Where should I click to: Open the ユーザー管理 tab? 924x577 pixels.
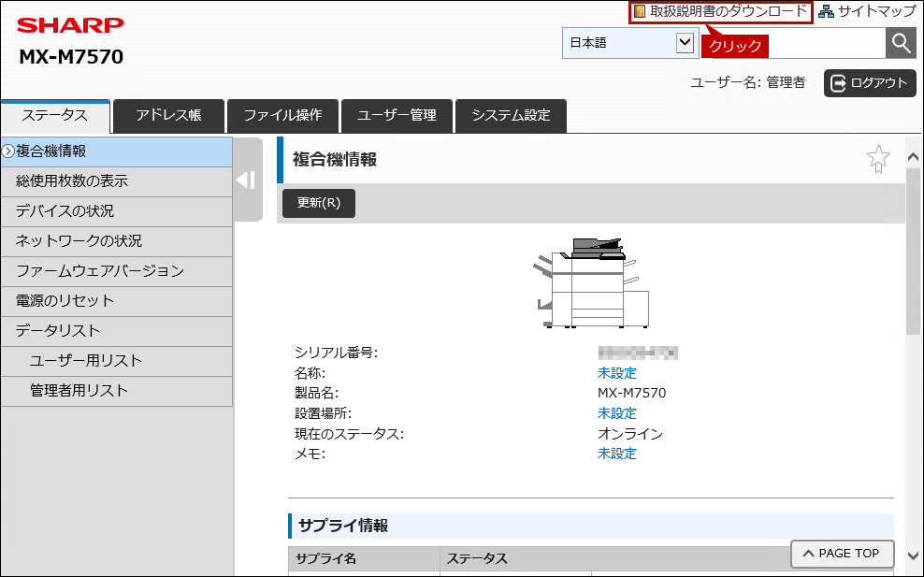[x=397, y=116]
